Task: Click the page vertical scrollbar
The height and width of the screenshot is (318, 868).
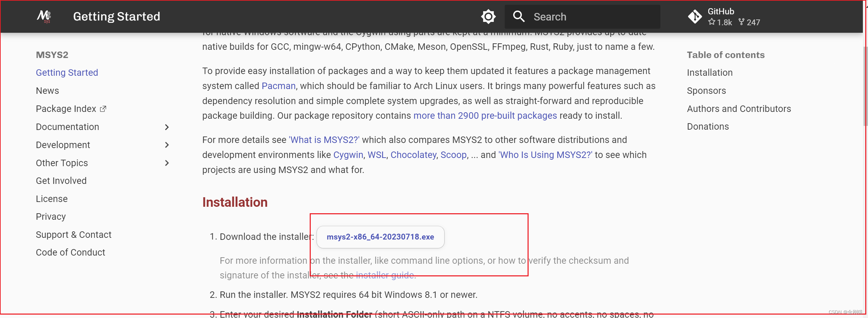Action: coord(865,86)
